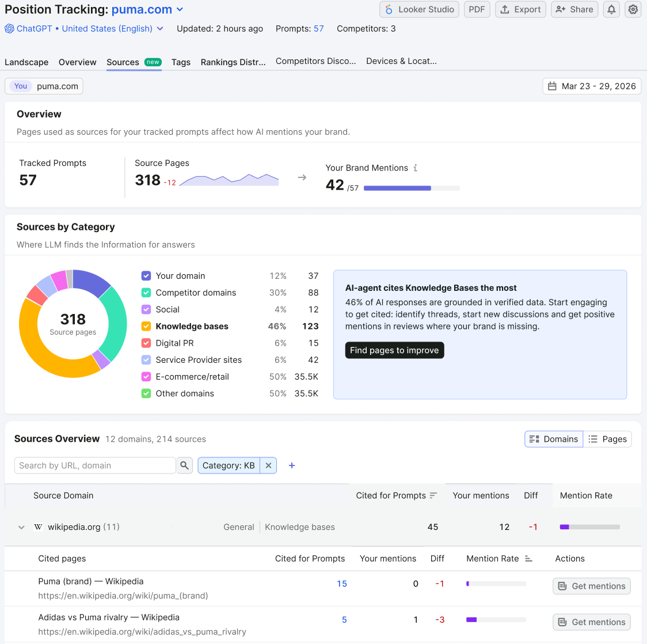Switch to the Landscape tab

(26, 62)
